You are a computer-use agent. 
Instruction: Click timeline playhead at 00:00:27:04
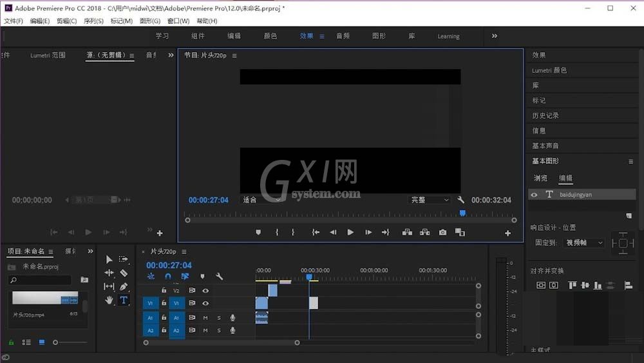coord(309,277)
